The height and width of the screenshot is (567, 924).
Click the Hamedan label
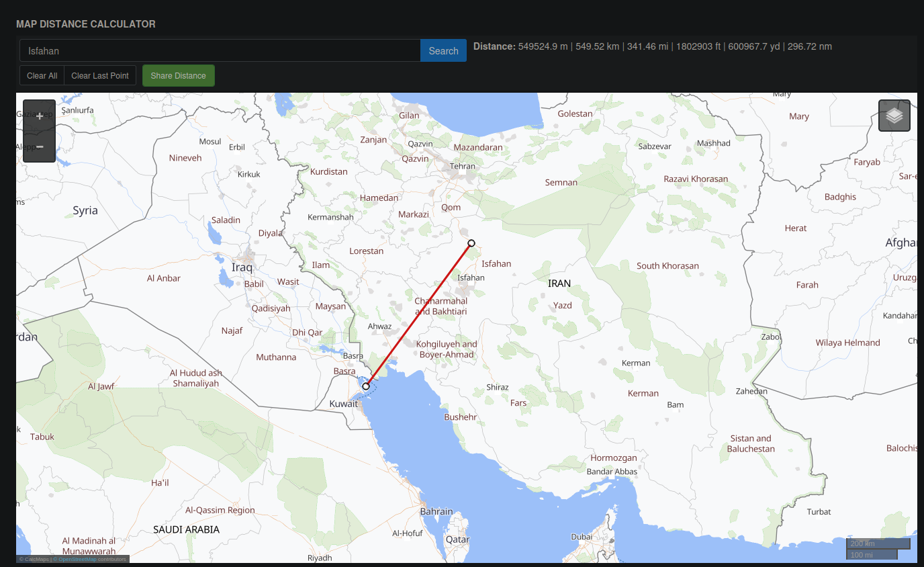(379, 198)
